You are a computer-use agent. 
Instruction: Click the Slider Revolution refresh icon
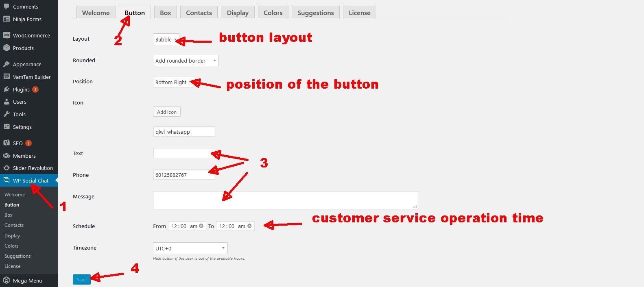click(x=7, y=168)
